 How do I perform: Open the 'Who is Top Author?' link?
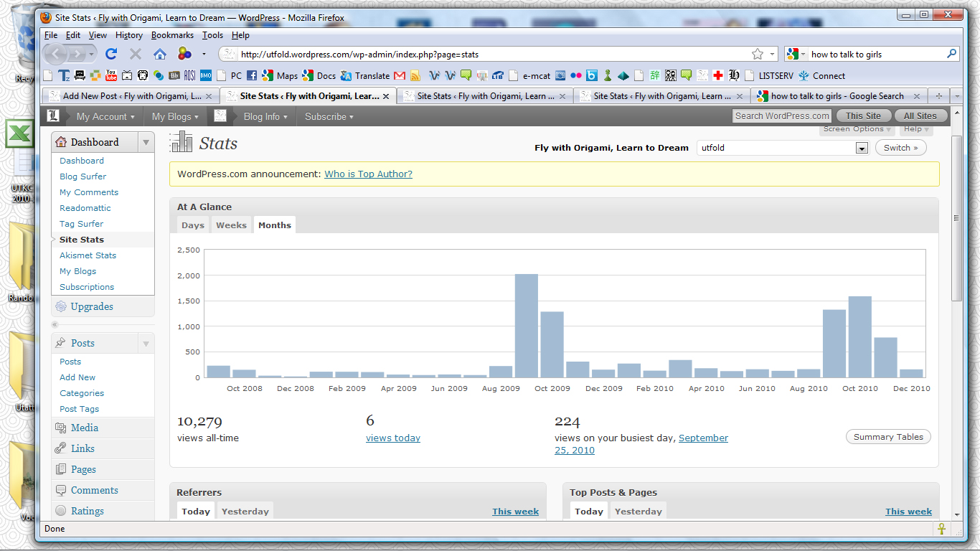[x=368, y=174]
